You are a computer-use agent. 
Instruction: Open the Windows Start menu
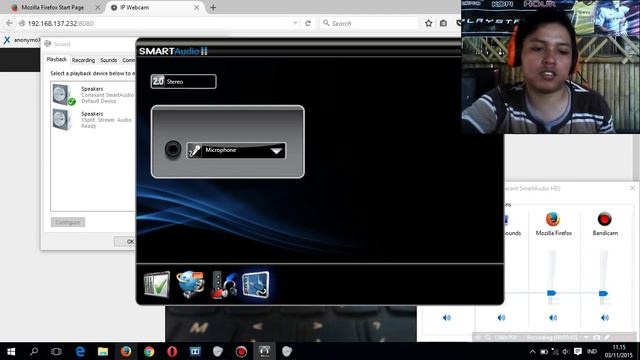(11, 351)
